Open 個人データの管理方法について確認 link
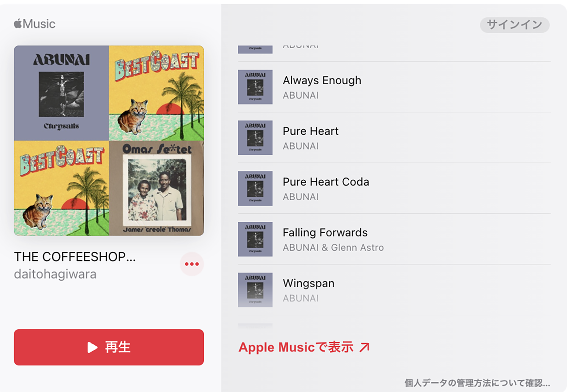This screenshot has width=567, height=392. tap(477, 383)
